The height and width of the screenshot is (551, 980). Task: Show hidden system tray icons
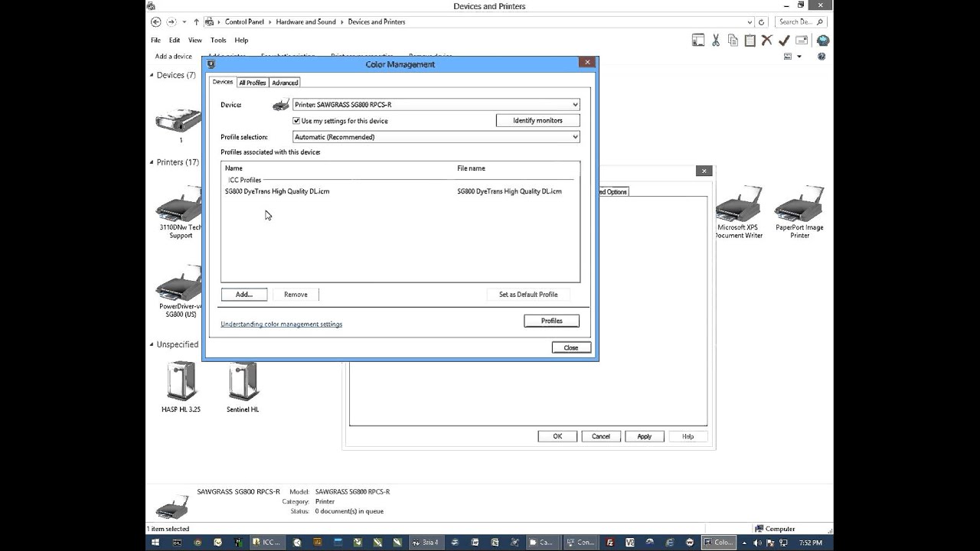click(x=744, y=543)
